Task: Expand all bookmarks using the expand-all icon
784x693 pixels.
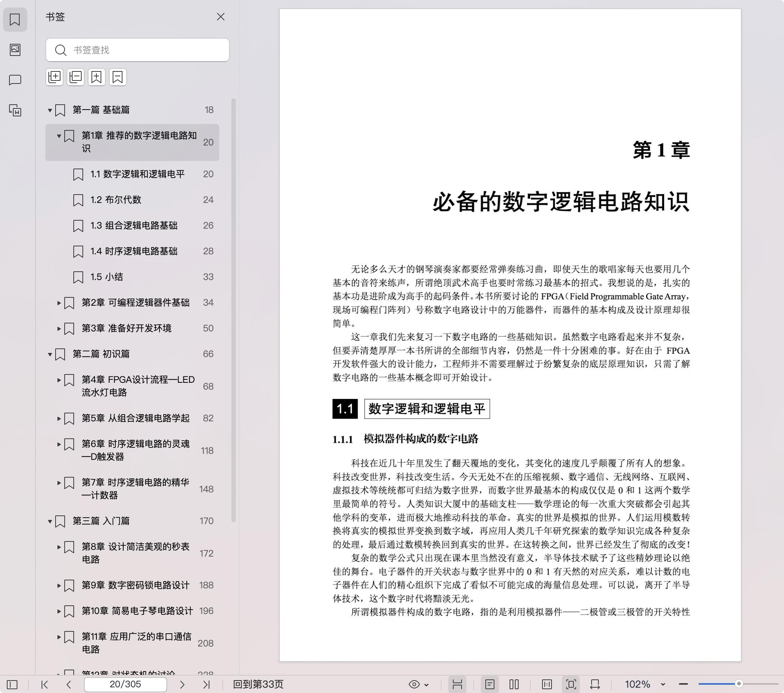Action: pyautogui.click(x=54, y=77)
